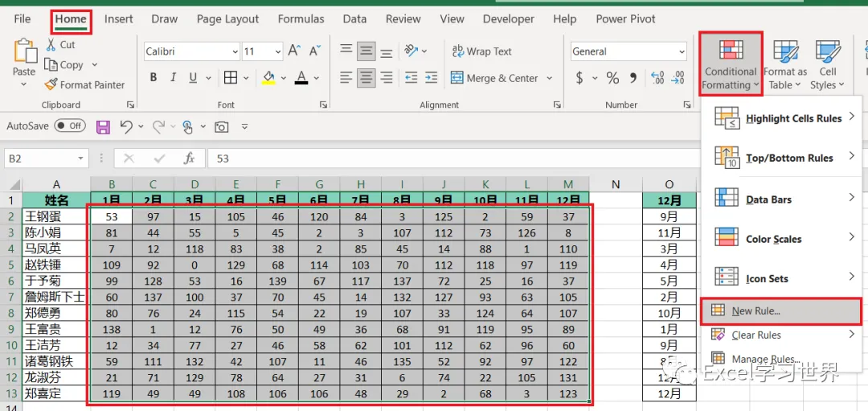Click the Borders icon
Viewport: 868px width, 411px height.
click(231, 77)
